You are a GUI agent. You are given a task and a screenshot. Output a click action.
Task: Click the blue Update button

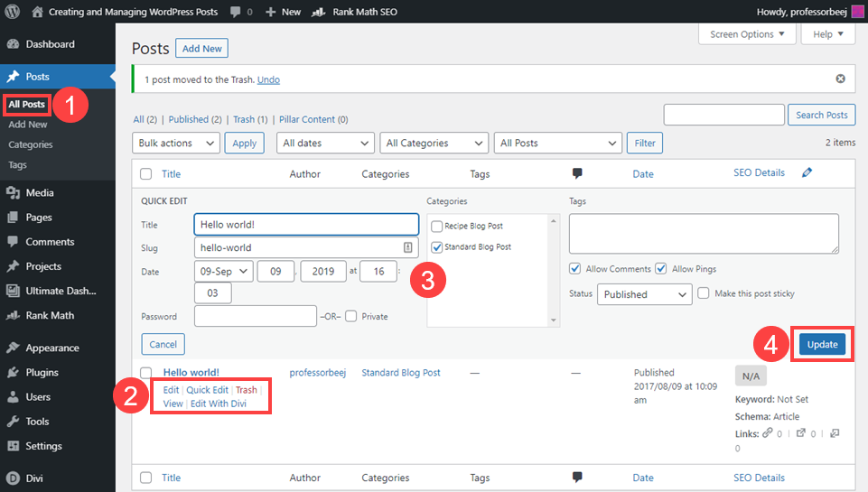[x=822, y=344]
